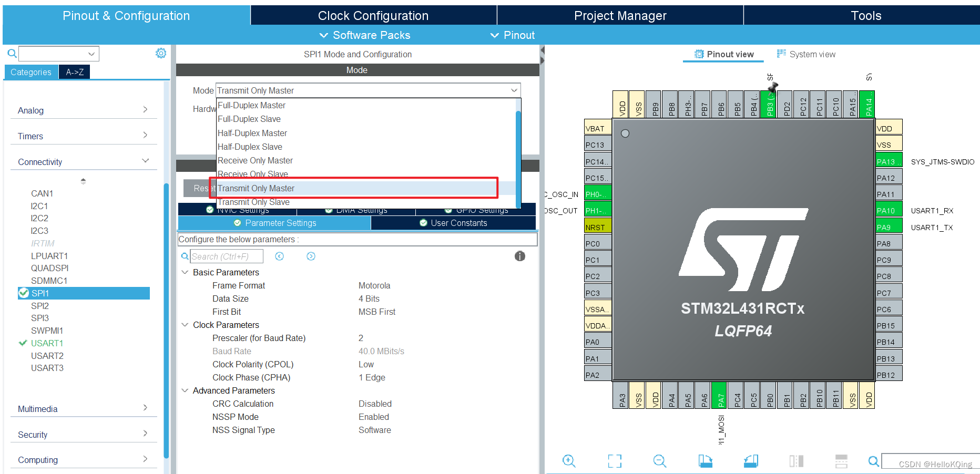Image resolution: width=980 pixels, height=474 pixels.
Task: Click the categories panel vertical scrollbar
Action: point(166,321)
